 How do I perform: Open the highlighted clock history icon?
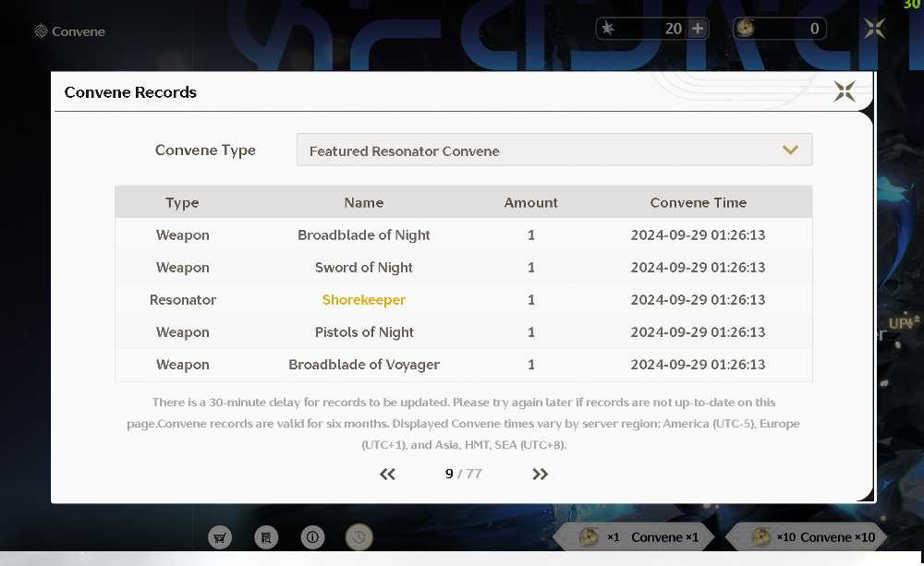tap(359, 537)
